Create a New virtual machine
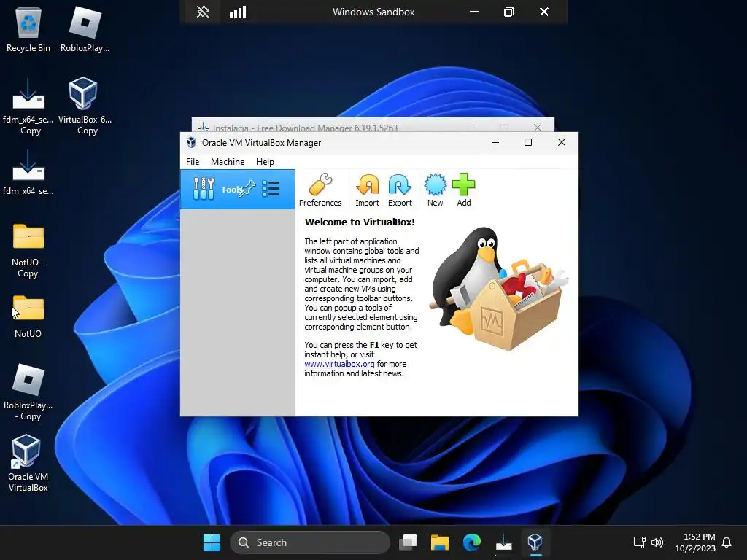Viewport: 747px width, 560px height. point(435,190)
